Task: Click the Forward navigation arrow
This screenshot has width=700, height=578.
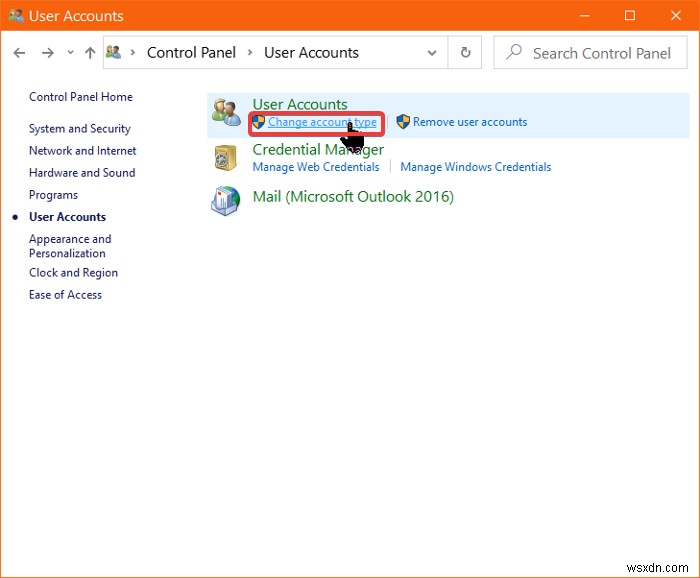Action: 47,53
